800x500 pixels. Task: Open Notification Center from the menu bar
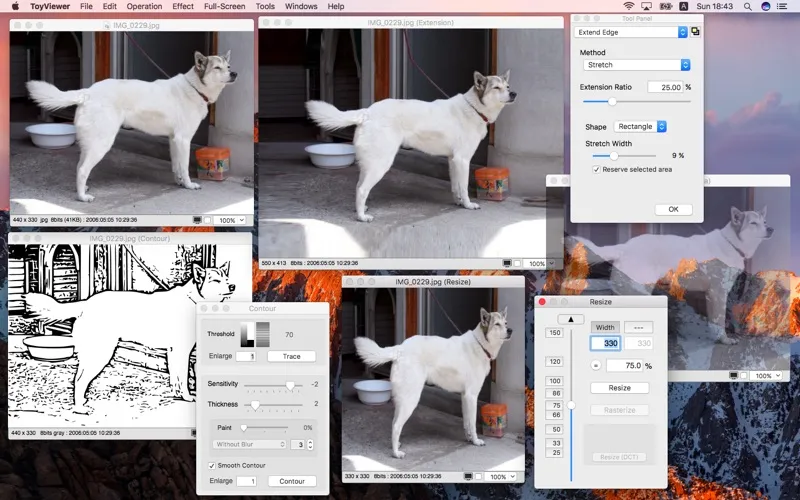[782, 6]
